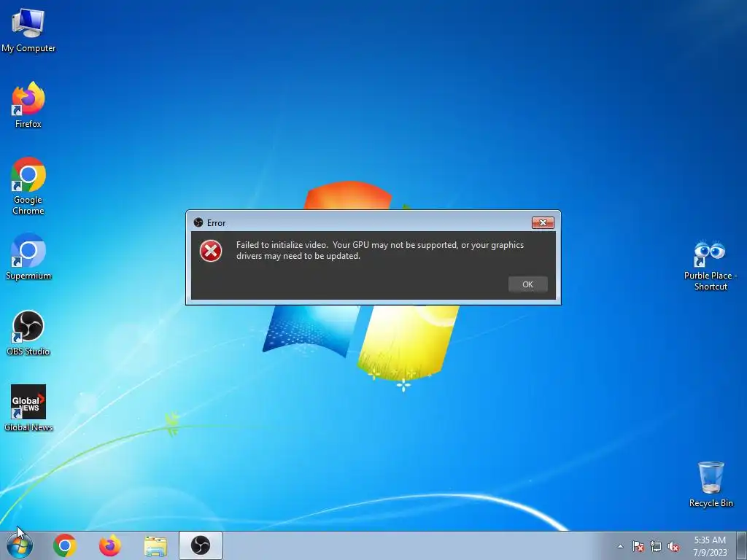Screen dimensions: 747x560
Task: Select the Global News desktop shortcut
Action: [28, 408]
